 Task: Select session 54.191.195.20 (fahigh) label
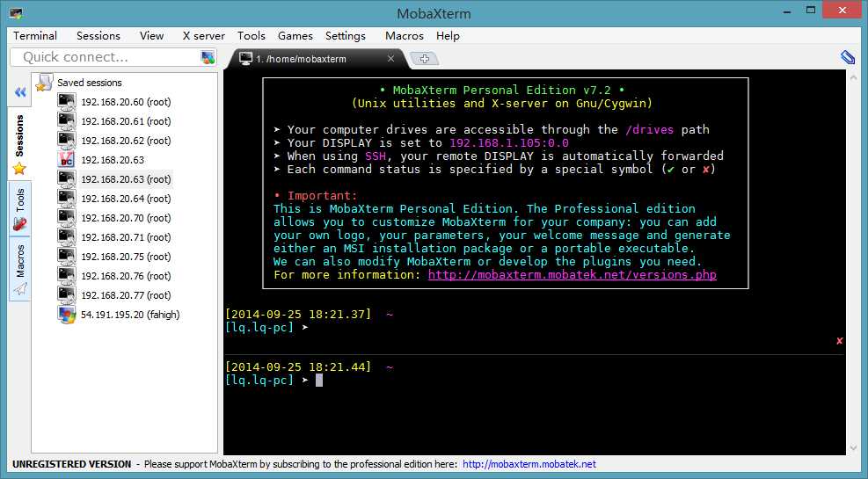click(130, 315)
